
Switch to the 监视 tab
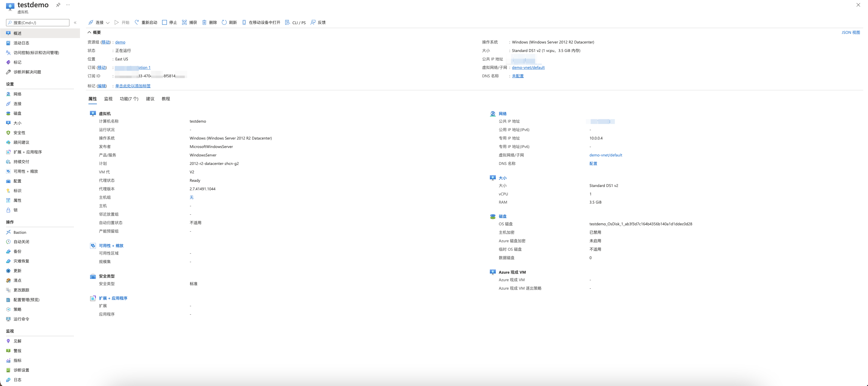108,99
